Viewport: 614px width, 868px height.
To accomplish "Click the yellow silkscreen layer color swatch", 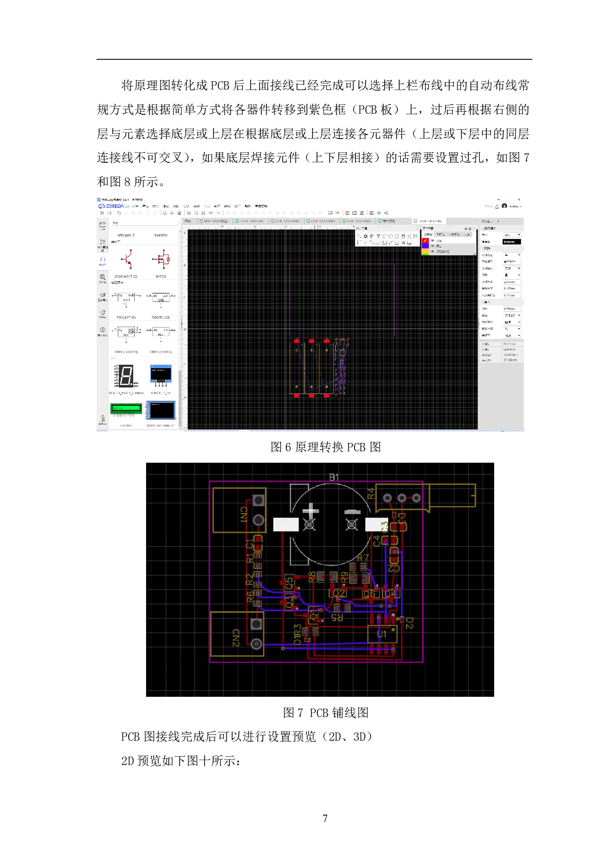I will coord(425,251).
